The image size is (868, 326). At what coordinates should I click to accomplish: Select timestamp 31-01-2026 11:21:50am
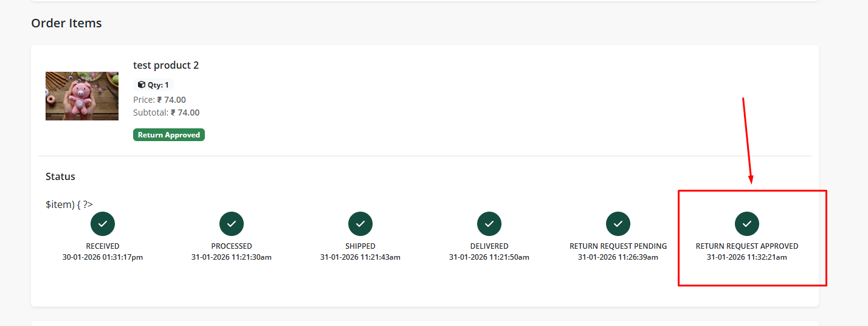[489, 257]
